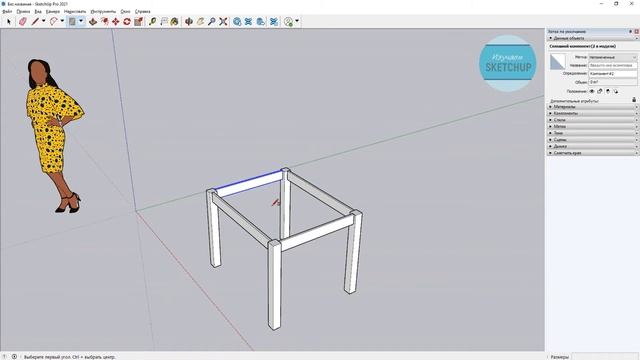Choose the Zoom magnifier tool
640x360 pixels.
[211, 22]
